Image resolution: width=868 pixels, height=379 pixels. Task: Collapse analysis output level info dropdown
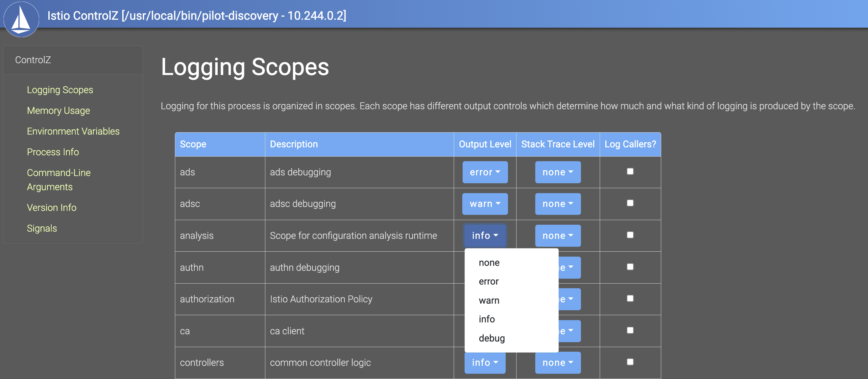tap(485, 235)
